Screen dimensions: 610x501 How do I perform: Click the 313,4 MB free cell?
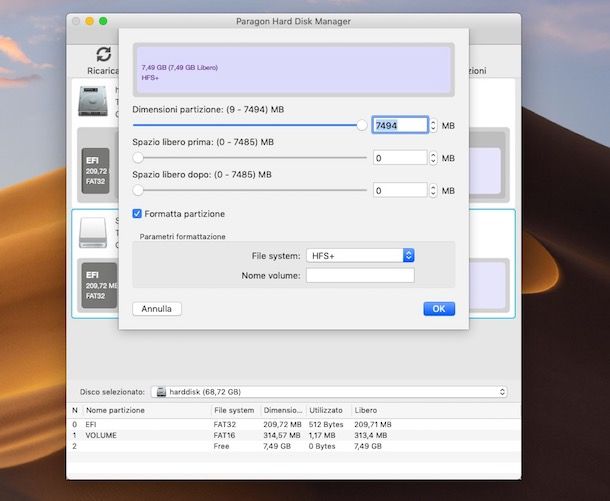[371, 435]
